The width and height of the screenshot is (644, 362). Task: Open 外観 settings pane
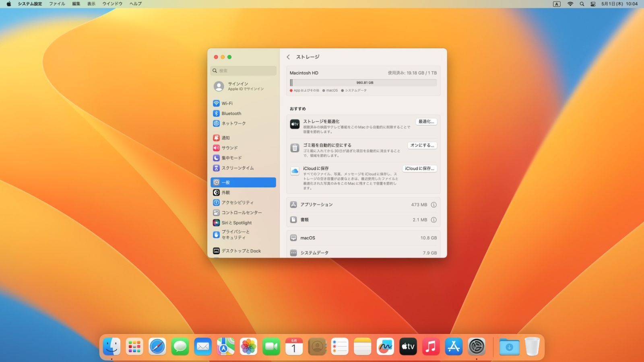coord(243,192)
